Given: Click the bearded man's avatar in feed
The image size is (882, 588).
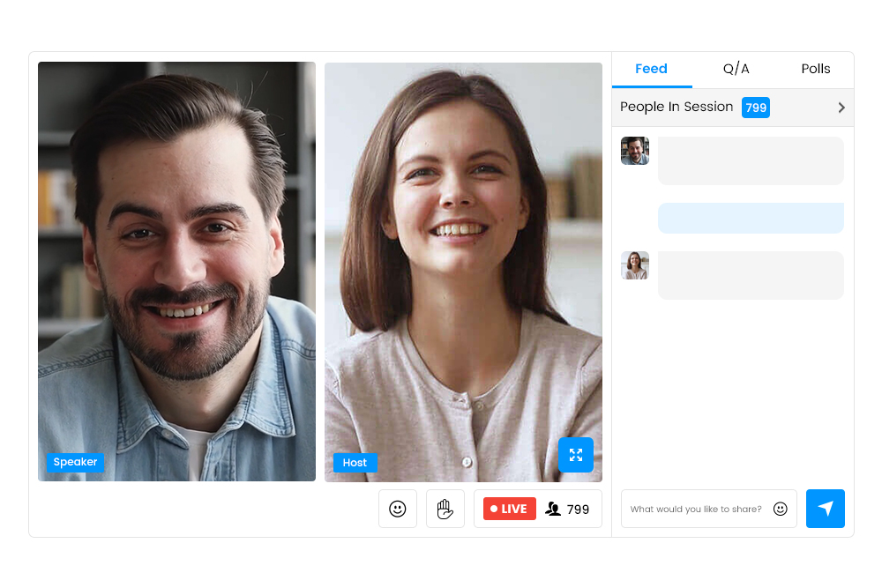Looking at the screenshot, I should click(x=635, y=151).
